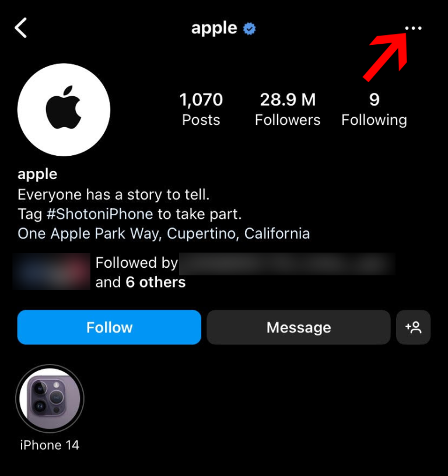Tap the iPhone 14 highlight label
The width and height of the screenshot is (448, 476).
(50, 445)
